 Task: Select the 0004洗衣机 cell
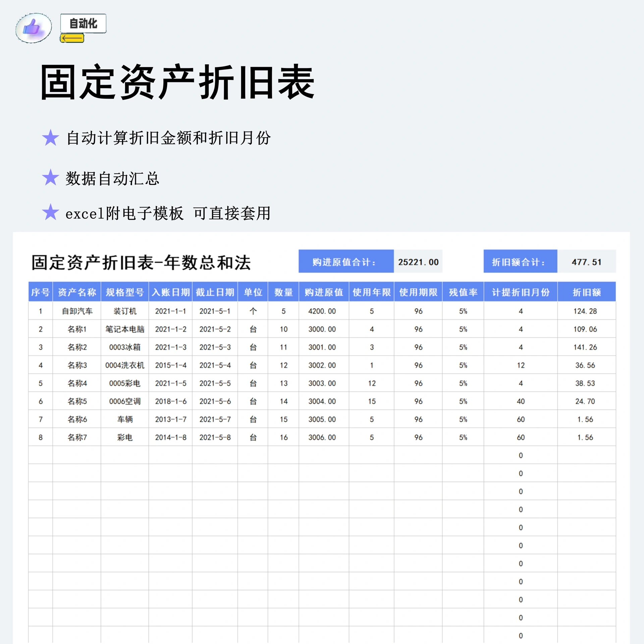pos(125,365)
